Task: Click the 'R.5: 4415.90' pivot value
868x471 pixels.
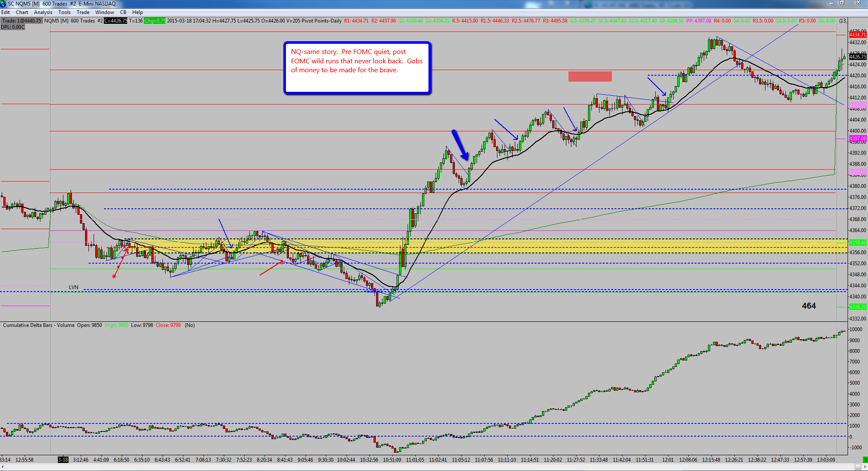Action: [x=465, y=21]
